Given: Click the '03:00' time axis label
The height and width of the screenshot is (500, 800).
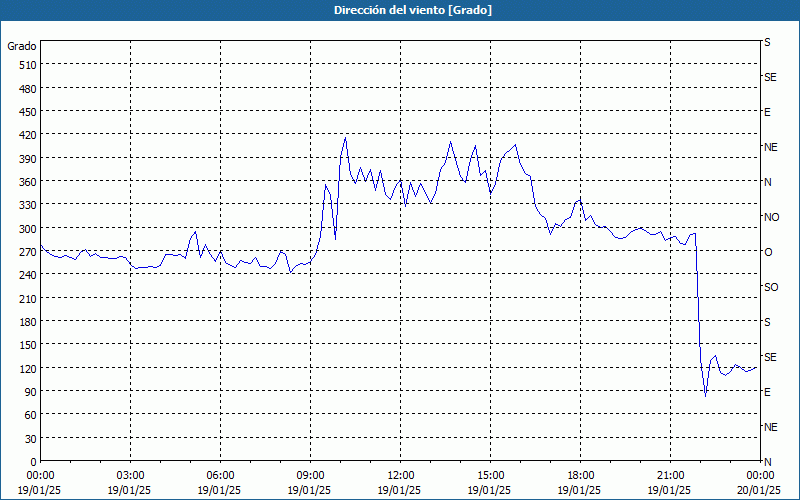Looking at the screenshot, I should coord(131,476).
